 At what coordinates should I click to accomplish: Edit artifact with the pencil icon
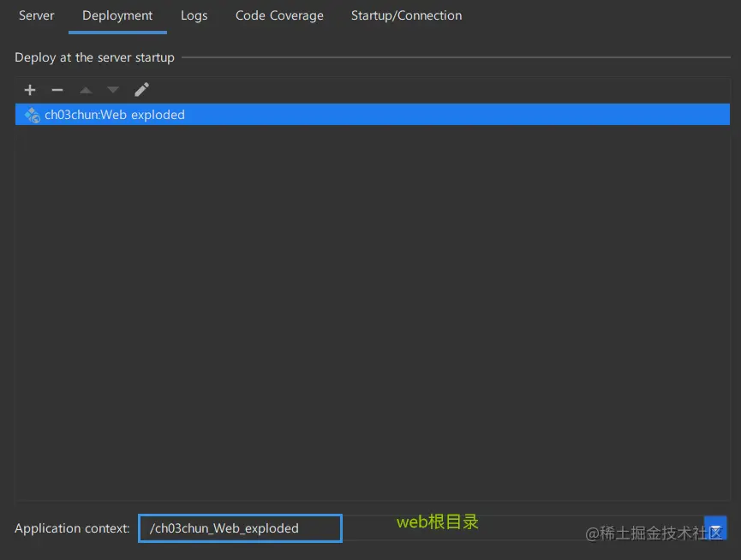coord(141,90)
